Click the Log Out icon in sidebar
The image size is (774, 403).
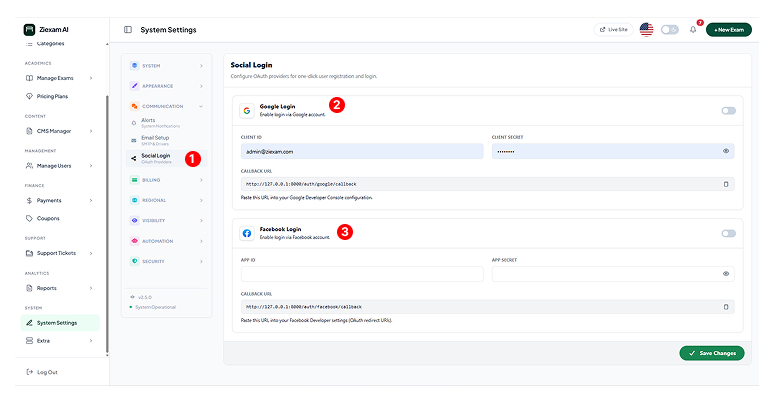click(x=28, y=372)
